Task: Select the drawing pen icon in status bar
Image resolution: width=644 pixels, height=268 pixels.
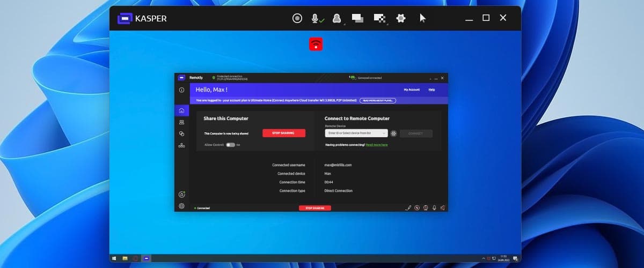Action: pyautogui.click(x=408, y=208)
